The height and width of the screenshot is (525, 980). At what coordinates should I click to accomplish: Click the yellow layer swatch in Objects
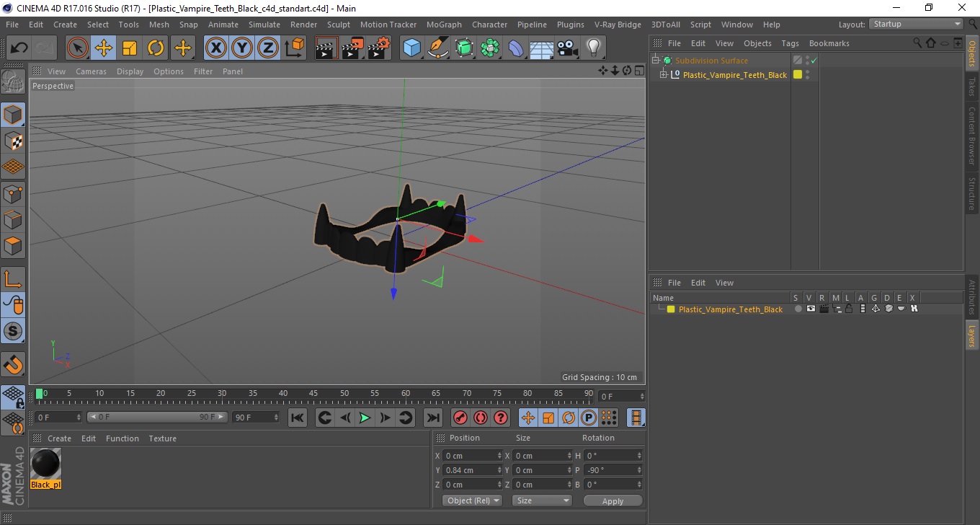[x=798, y=74]
